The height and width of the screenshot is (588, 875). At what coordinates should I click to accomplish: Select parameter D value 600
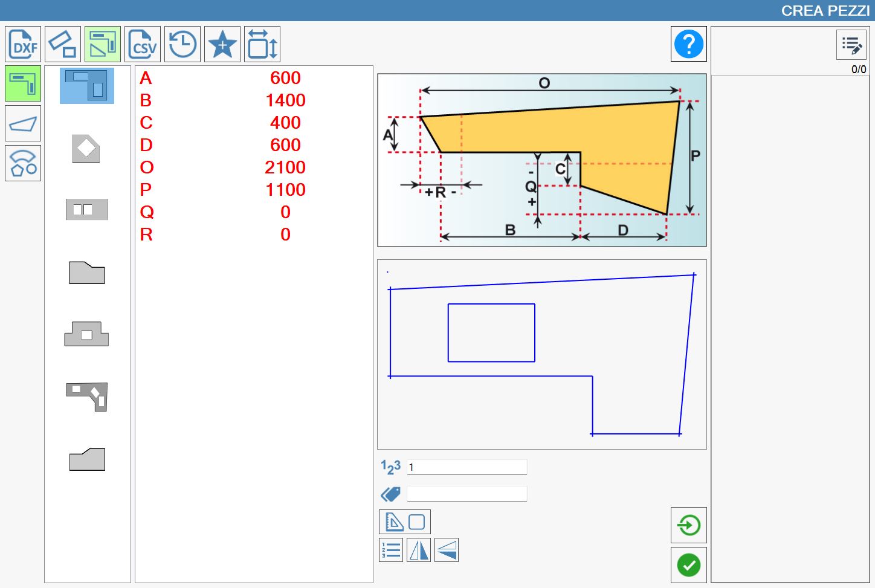tap(285, 145)
